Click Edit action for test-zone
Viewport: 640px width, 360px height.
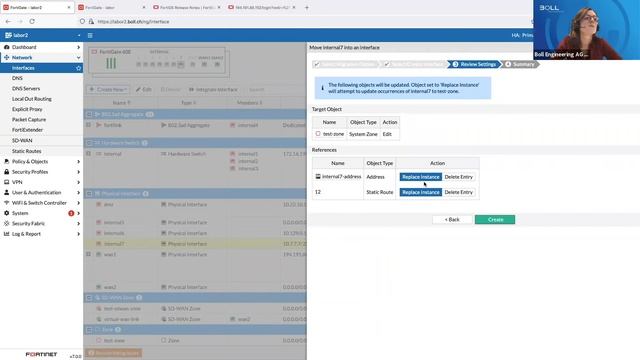(387, 134)
